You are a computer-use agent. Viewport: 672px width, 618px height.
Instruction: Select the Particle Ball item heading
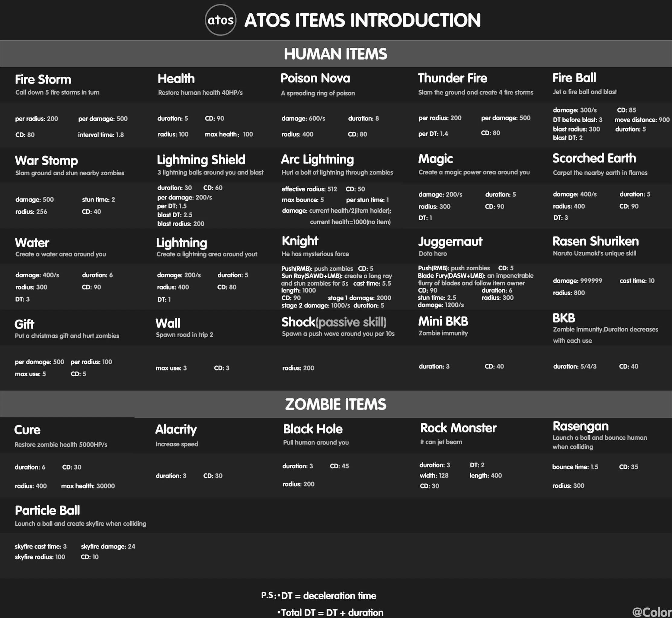tap(47, 510)
